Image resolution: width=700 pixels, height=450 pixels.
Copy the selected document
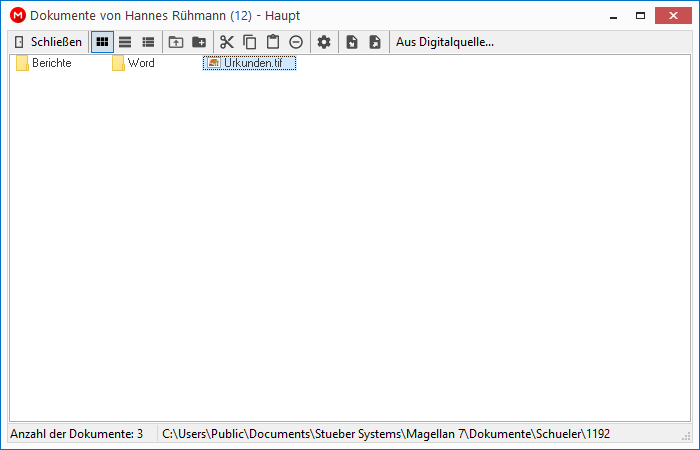250,42
